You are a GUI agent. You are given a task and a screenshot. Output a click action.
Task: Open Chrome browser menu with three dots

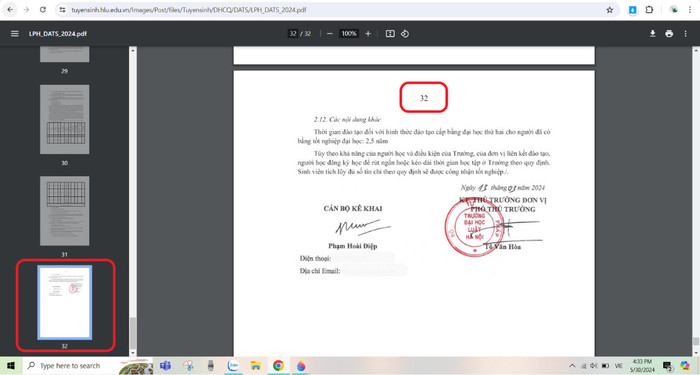pos(690,10)
